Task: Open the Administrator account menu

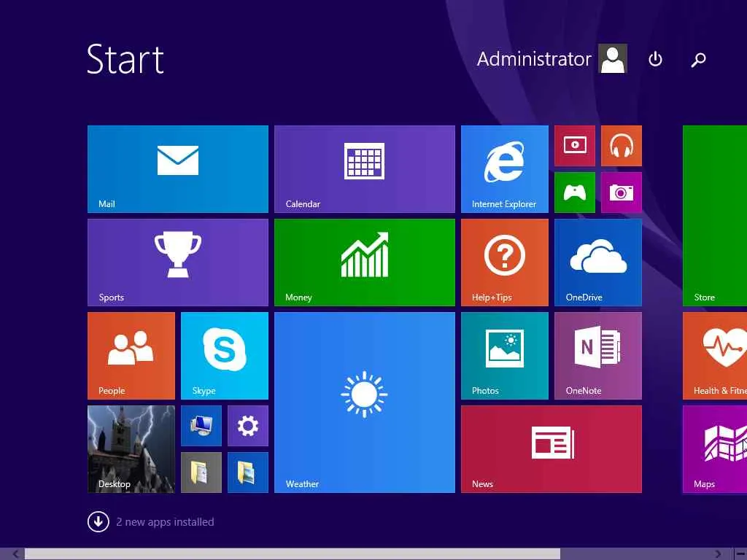Action: [x=551, y=58]
